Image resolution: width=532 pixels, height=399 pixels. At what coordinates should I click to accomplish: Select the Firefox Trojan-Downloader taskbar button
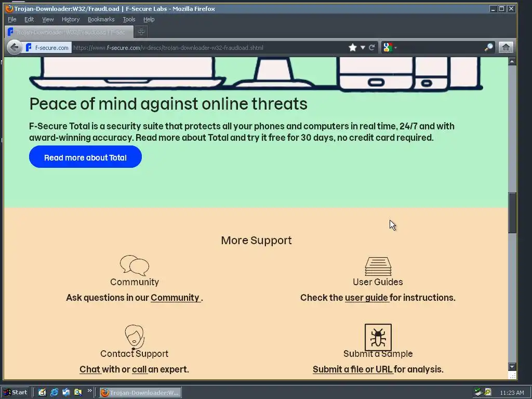[x=140, y=393]
